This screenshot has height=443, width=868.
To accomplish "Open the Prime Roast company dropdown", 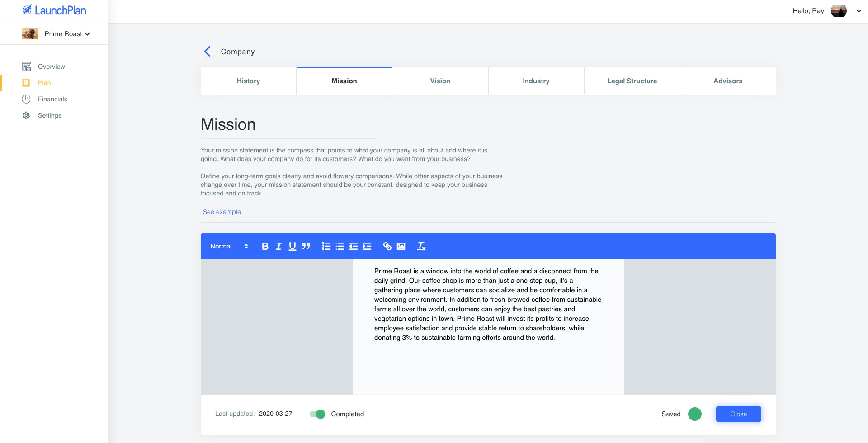I will pos(67,34).
